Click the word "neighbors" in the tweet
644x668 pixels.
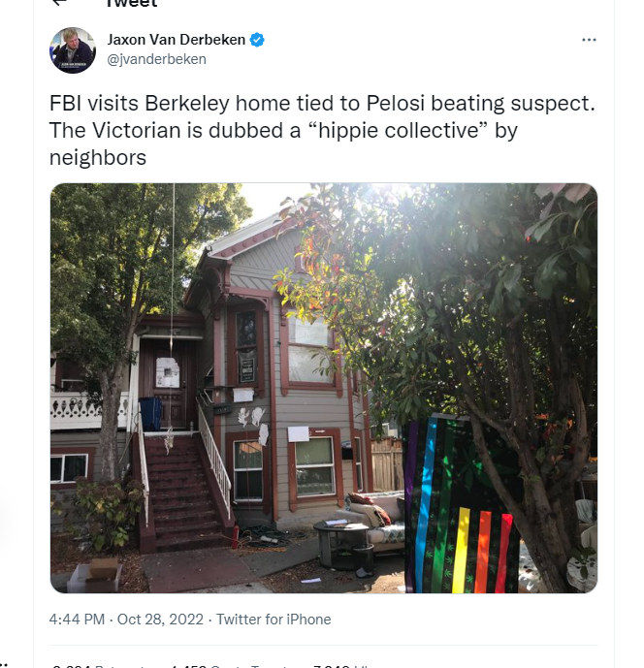tap(98, 158)
